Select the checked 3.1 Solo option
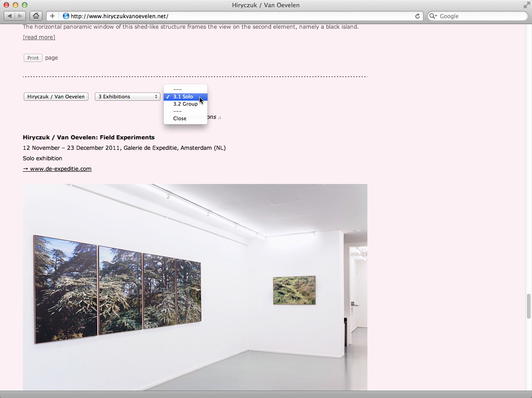 coord(183,97)
